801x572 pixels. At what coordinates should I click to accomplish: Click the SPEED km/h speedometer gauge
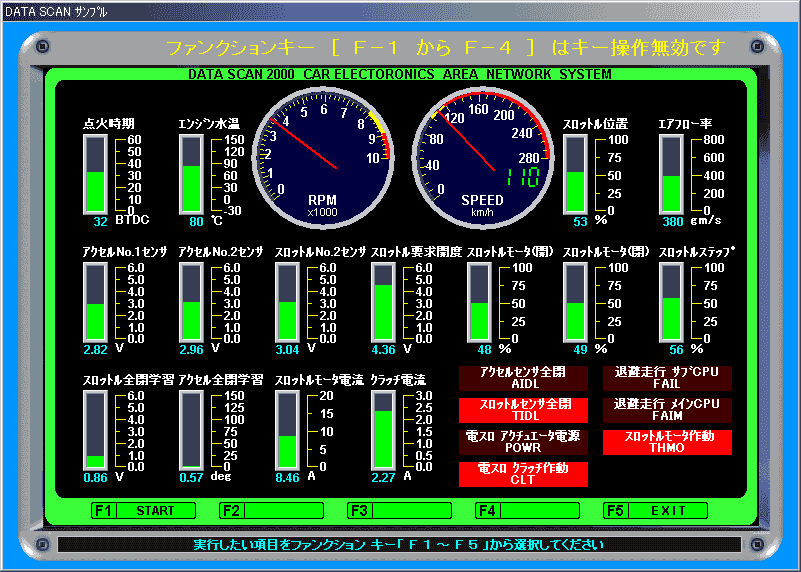click(x=483, y=157)
